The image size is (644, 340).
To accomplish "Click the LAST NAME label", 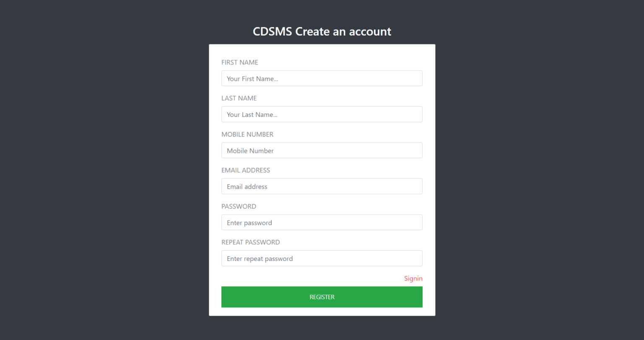I will coord(239,98).
